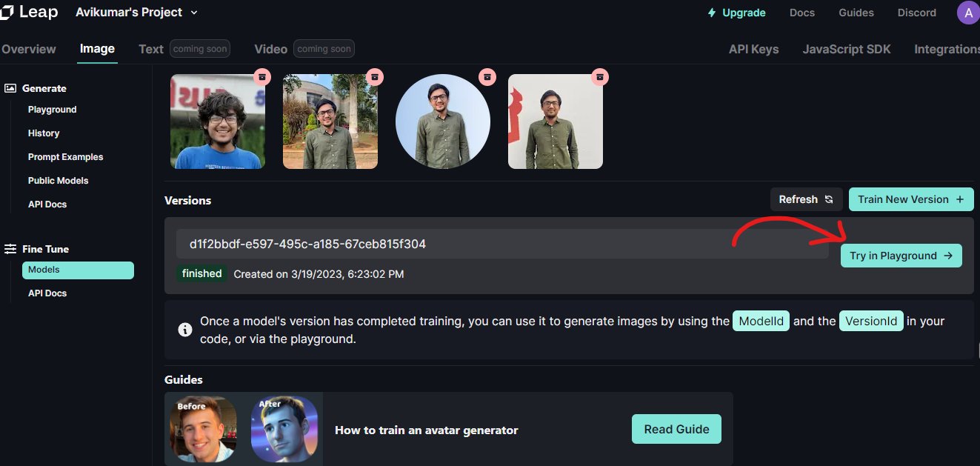Click the Versions heading
Screen dimensions: 980x466
coord(187,200)
